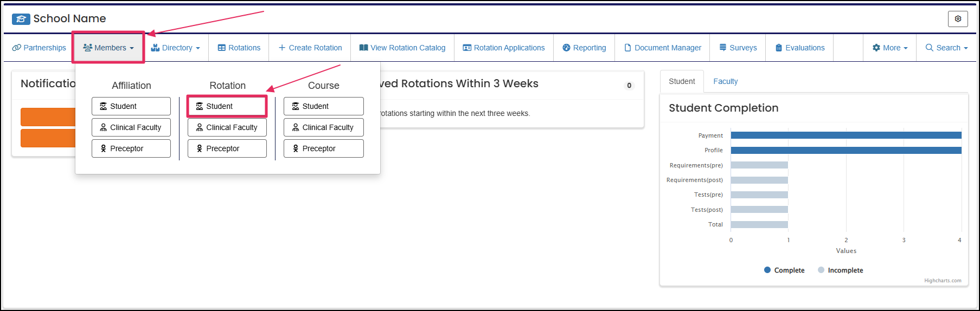This screenshot has height=311, width=980.
Task: Open the settings gear button at top right
Action: 958,19
